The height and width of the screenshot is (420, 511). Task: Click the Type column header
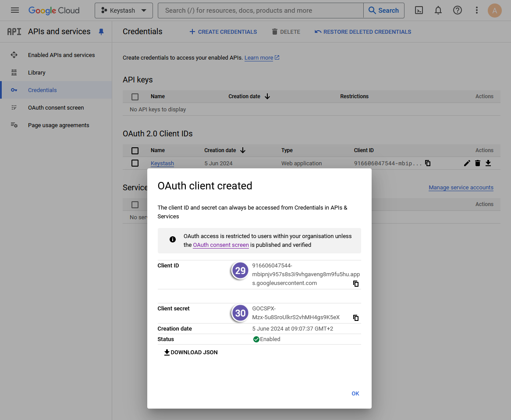(287, 150)
